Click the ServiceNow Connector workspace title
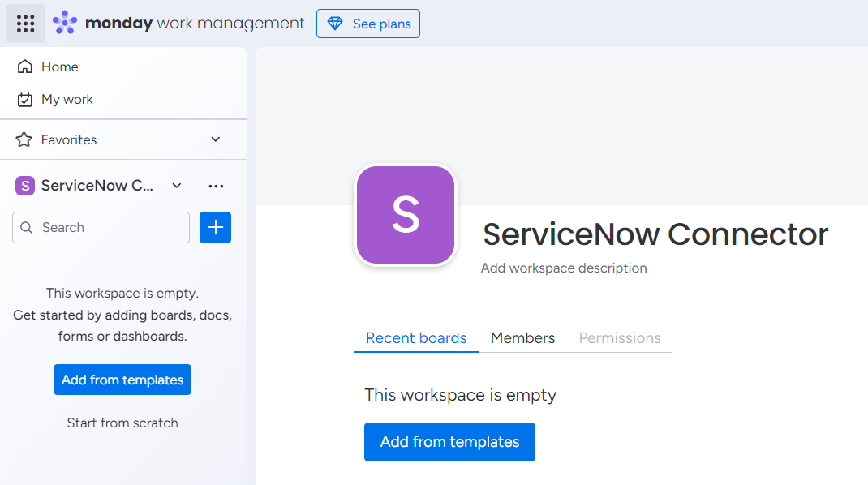 point(655,234)
